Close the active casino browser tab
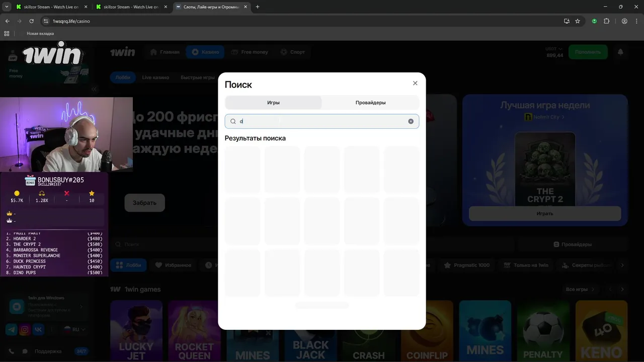Image resolution: width=644 pixels, height=362 pixels. point(246,7)
